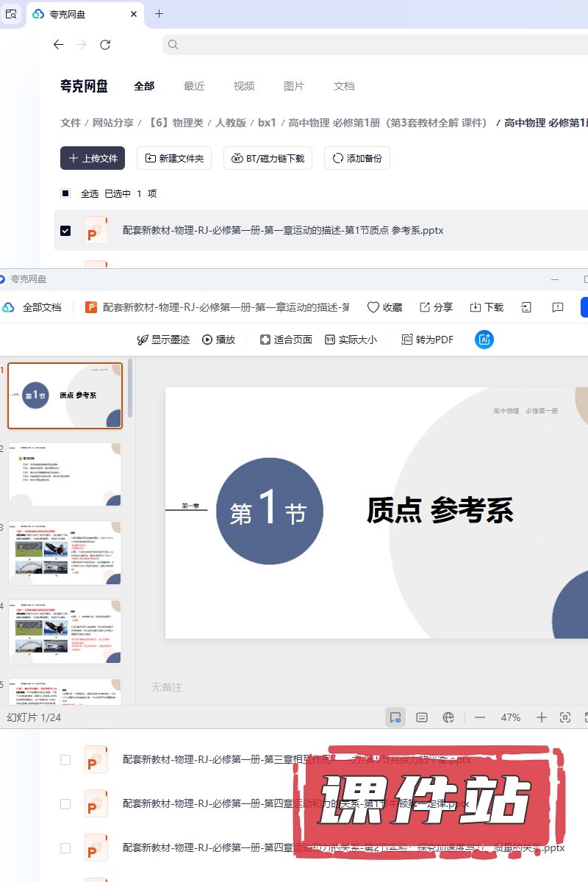Uncheck the selected 第1节质点 参考系 file checkbox
The image size is (588, 882).
65,231
